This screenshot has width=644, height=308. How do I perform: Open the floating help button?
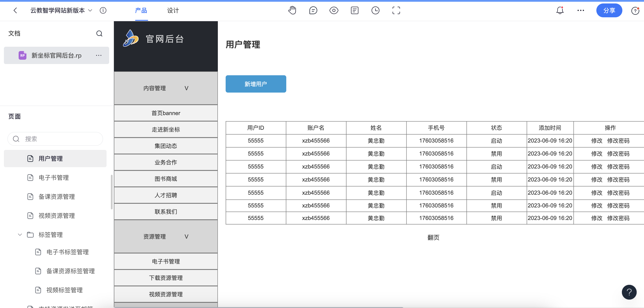[629, 292]
